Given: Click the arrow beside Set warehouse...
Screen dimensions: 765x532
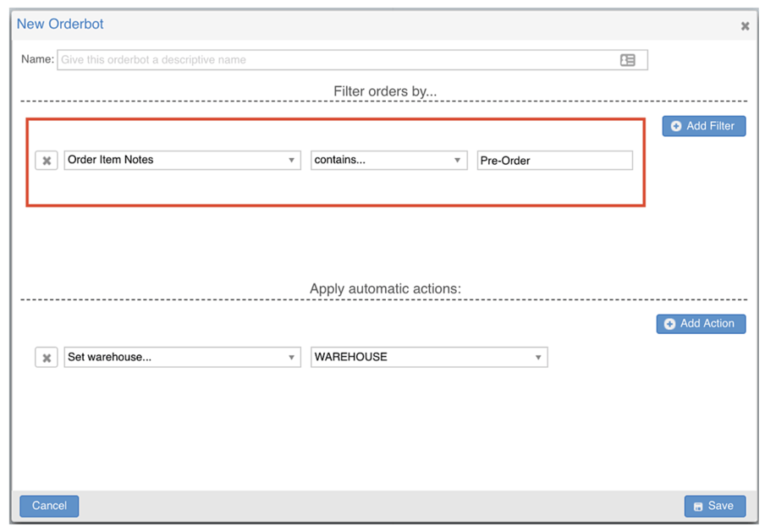Looking at the screenshot, I should [291, 358].
